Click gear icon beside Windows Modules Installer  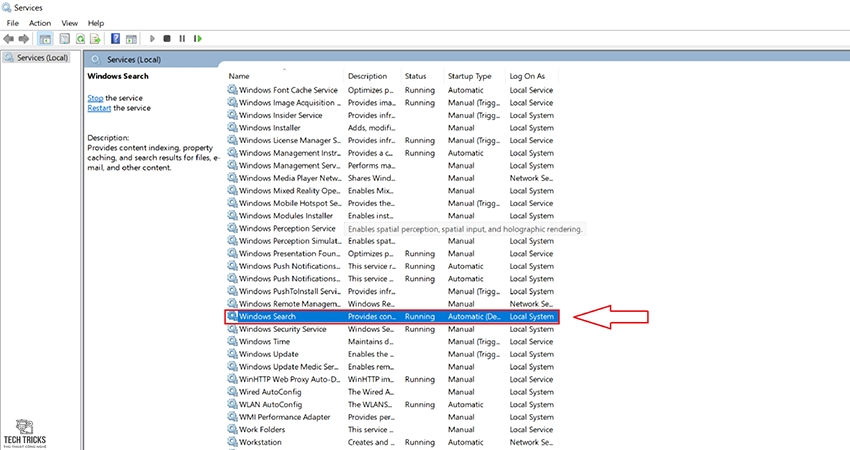point(233,216)
